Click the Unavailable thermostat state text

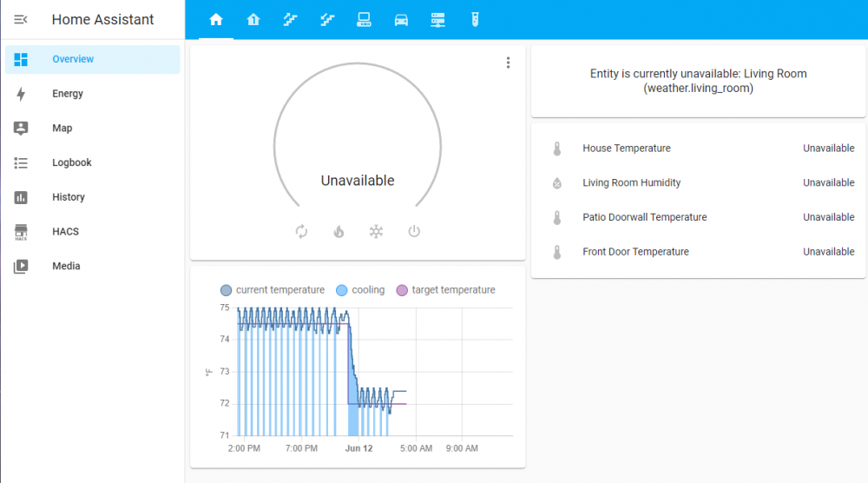358,181
